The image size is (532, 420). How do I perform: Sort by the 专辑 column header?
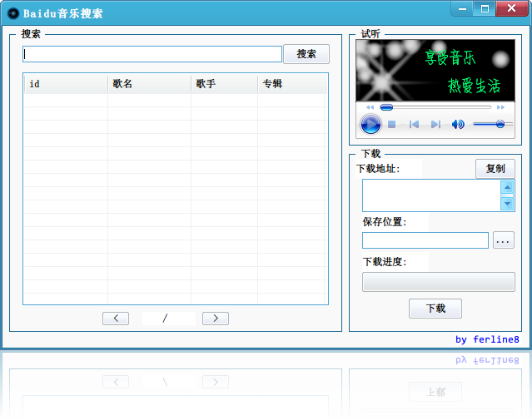coord(291,84)
